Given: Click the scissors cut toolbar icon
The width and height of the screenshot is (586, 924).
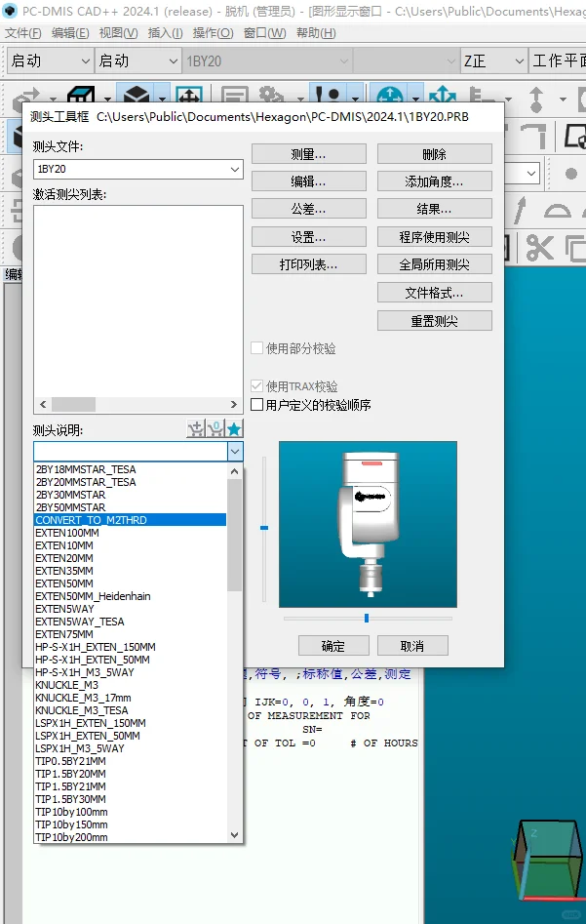Looking at the screenshot, I should click(539, 248).
